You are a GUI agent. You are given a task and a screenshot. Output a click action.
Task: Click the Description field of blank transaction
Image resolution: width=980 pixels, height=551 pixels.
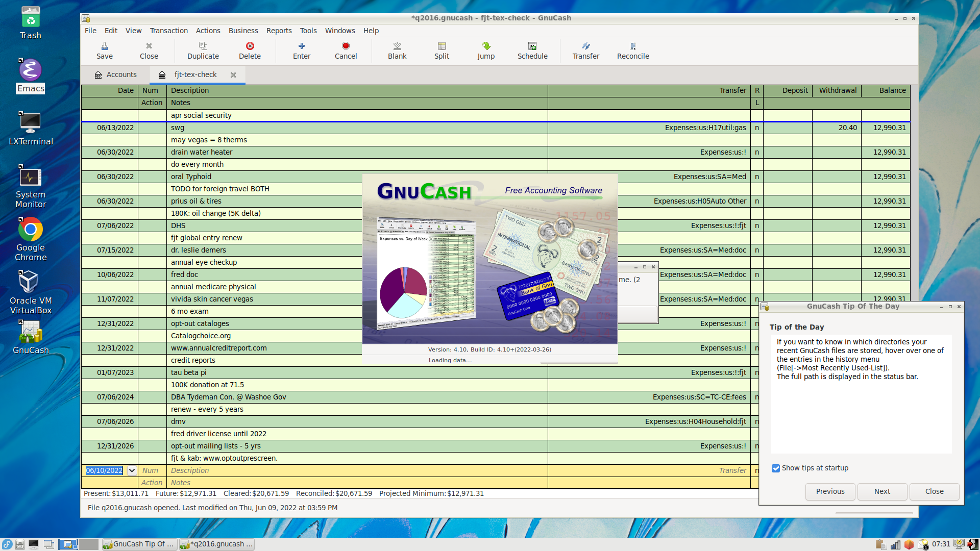pyautogui.click(x=357, y=470)
